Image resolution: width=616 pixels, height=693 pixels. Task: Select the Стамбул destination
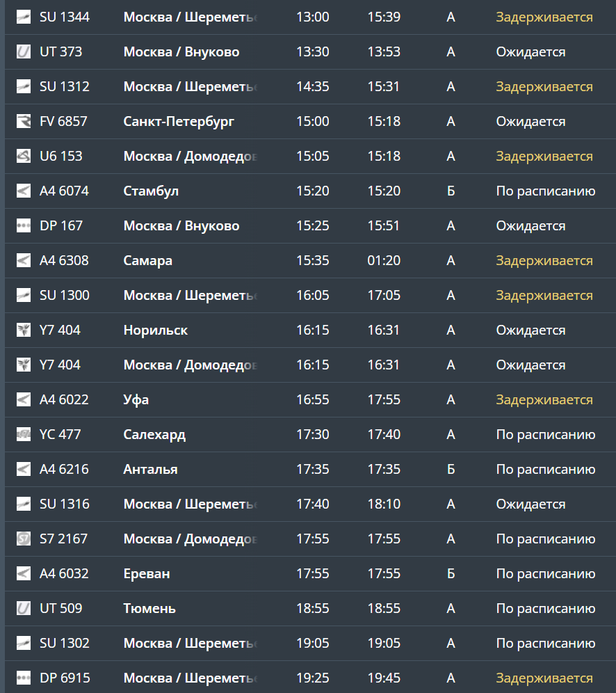coord(151,191)
